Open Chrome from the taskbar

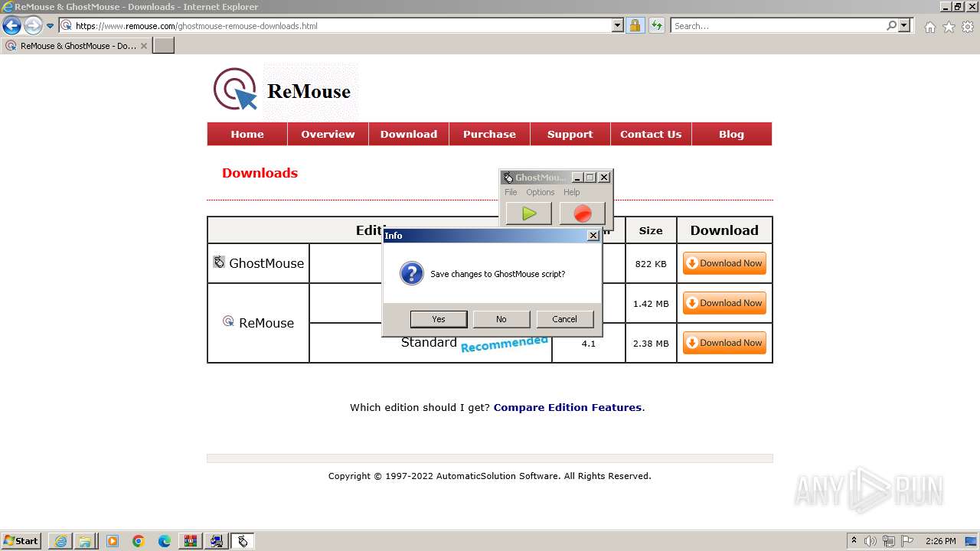pyautogui.click(x=138, y=541)
